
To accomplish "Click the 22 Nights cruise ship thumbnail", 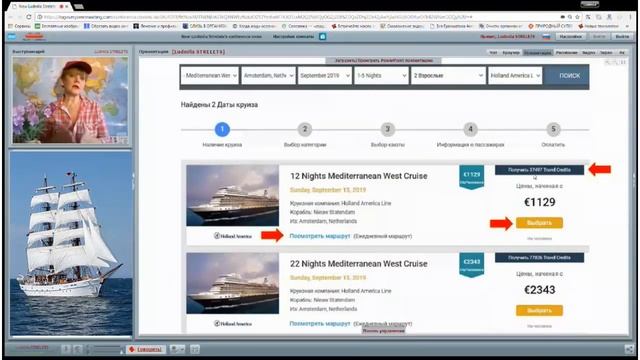I will click(233, 283).
